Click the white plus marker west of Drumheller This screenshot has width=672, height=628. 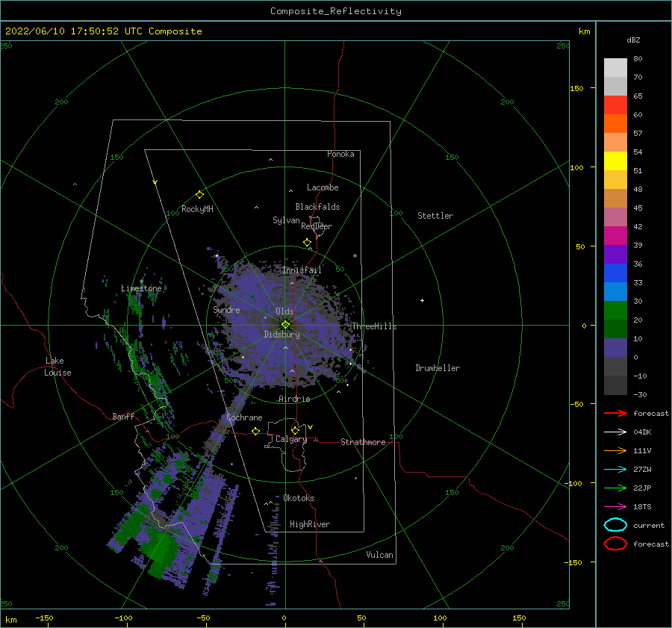click(422, 300)
